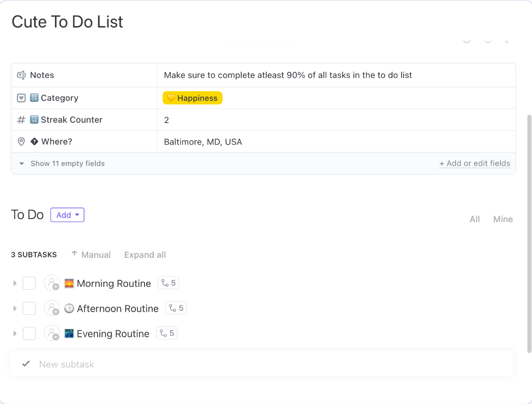Click the Where? field label

(x=57, y=142)
